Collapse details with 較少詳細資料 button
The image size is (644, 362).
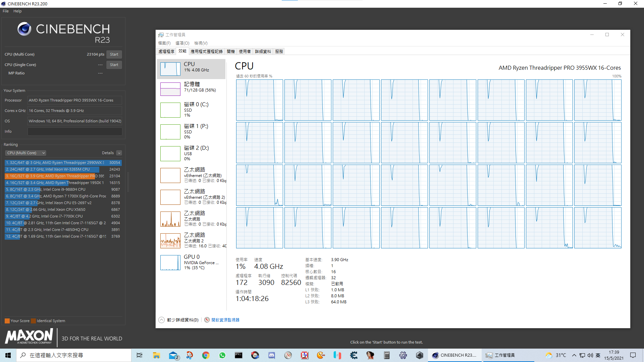[x=178, y=320]
